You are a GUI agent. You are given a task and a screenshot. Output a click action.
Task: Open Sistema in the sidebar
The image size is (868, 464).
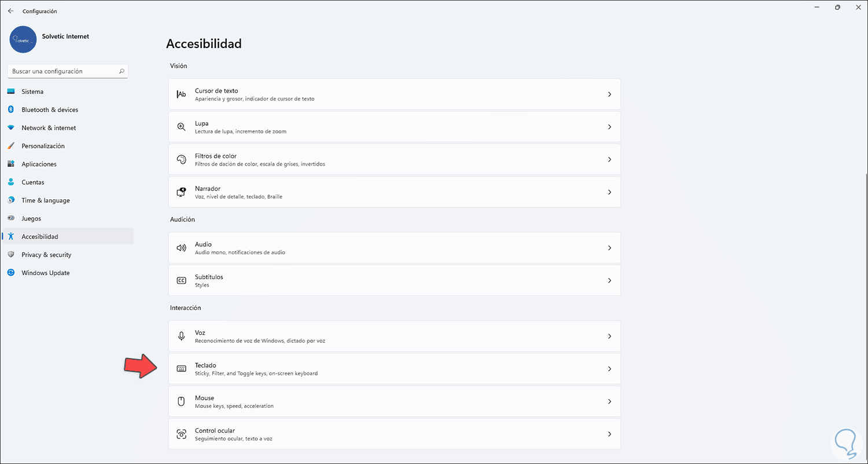(x=32, y=92)
